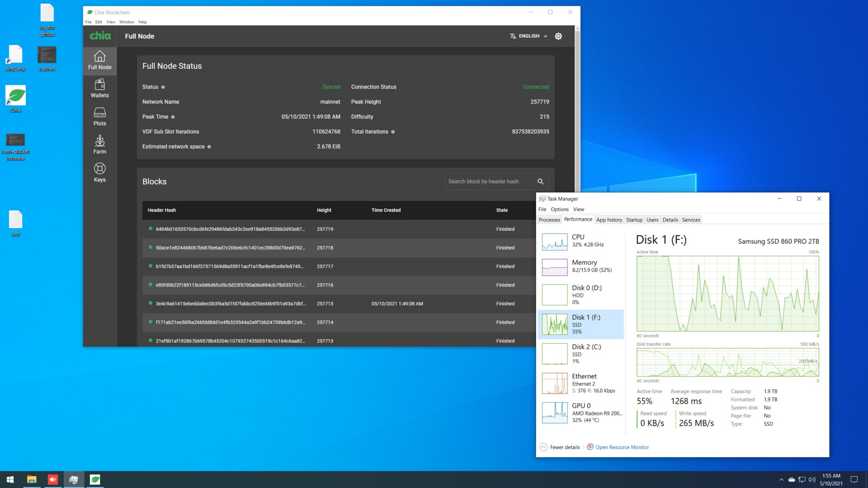This screenshot has width=868, height=488.
Task: Select the 'log for github' desktop file
Action: pyautogui.click(x=47, y=20)
